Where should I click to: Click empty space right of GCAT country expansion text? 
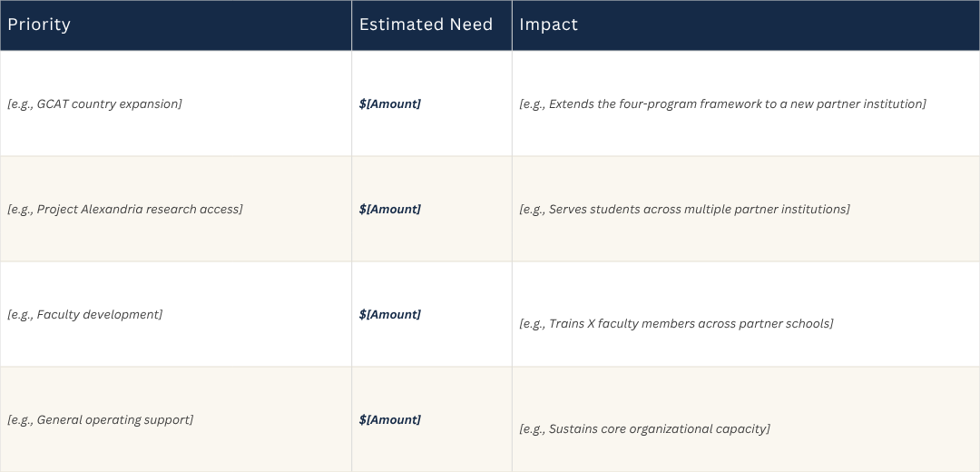266,103
